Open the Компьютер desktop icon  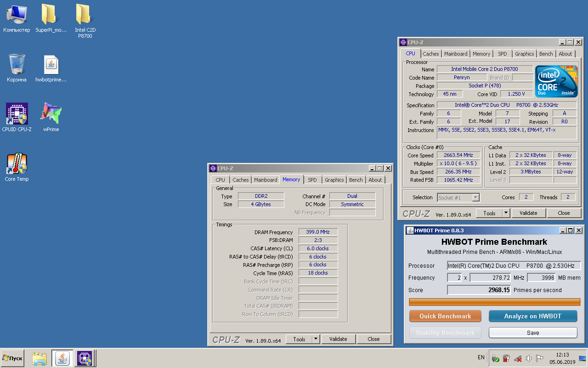(17, 18)
